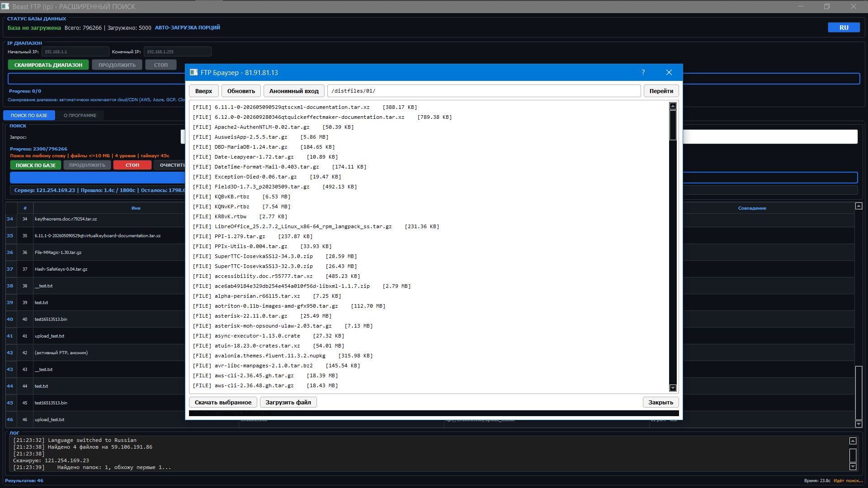Click the help question mark in FTP browser title
868x488 pixels.
(643, 72)
